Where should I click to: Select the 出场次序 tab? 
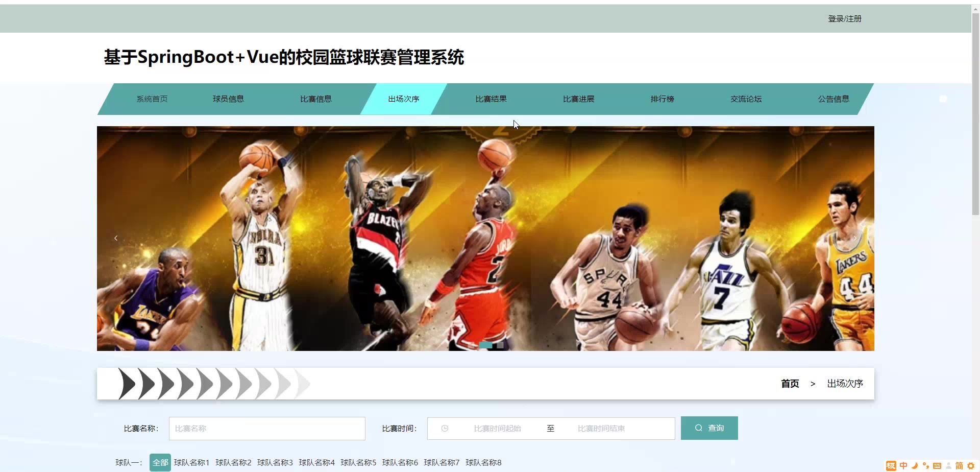(403, 99)
